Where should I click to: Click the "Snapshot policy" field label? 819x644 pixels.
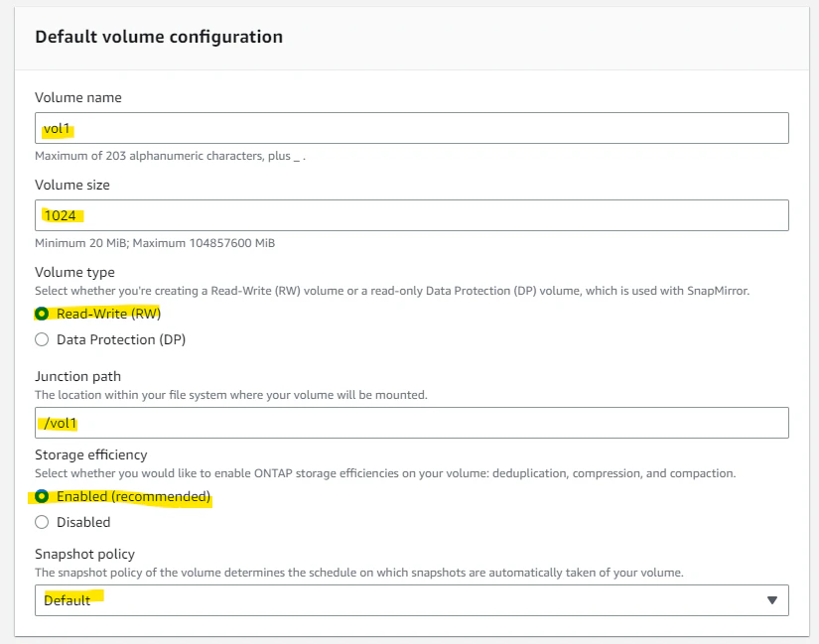(84, 554)
